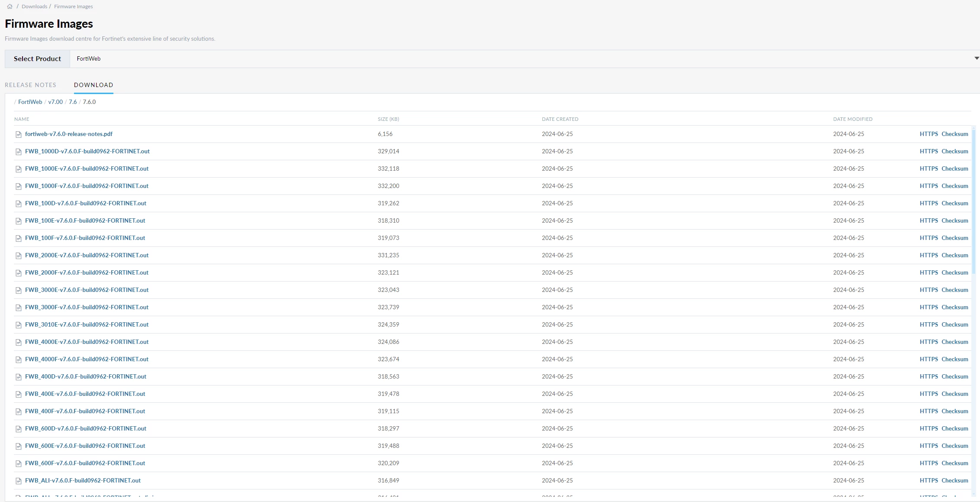Open Checksum for FWB_600D firmware
This screenshot has width=980, height=502.
point(955,428)
